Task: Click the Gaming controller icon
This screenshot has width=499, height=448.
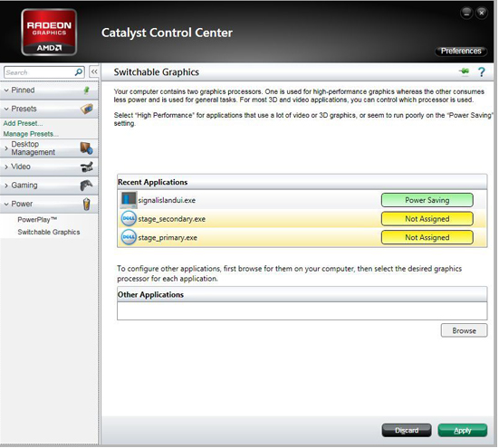Action: (x=87, y=185)
